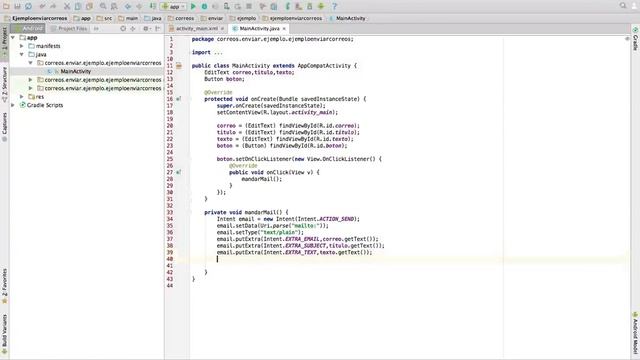Click the Stop toolbar icon
Image resolution: width=640 pixels, height=360 pixels.
248,6
